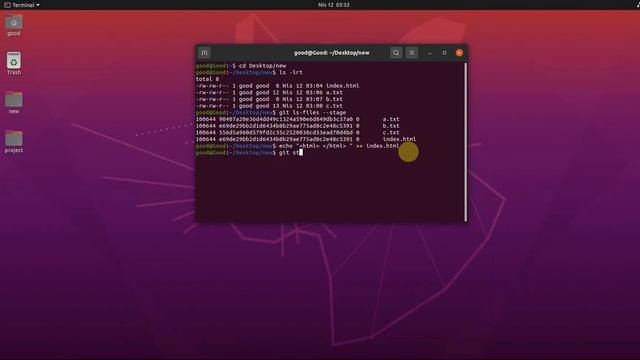Viewport: 640px width, 360px height.
Task: Click the terminal title good@Good: ~/Desktop/new
Action: pyautogui.click(x=331, y=53)
